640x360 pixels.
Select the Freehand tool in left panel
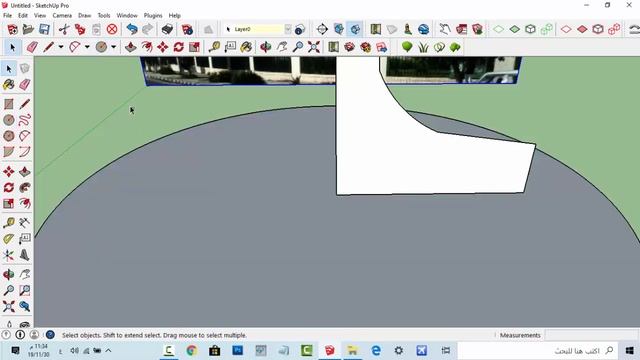point(24,120)
